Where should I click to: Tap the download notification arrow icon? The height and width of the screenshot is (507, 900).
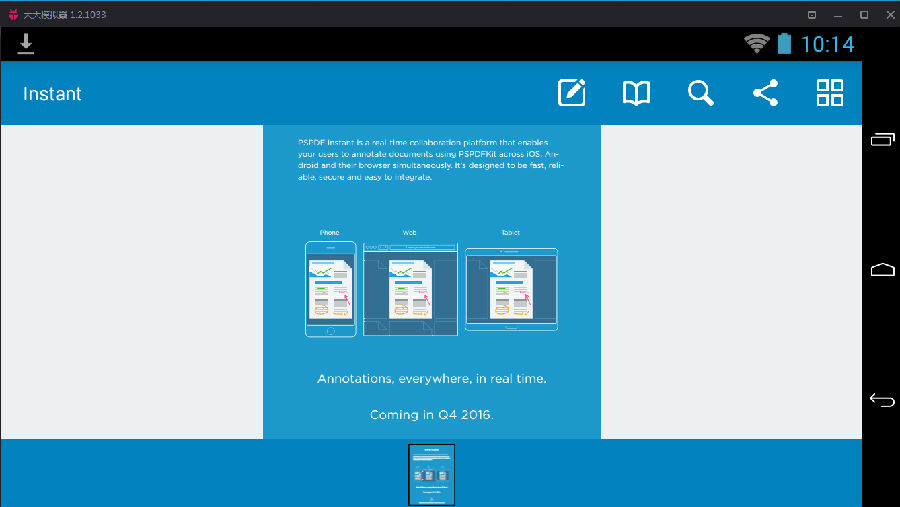click(26, 43)
